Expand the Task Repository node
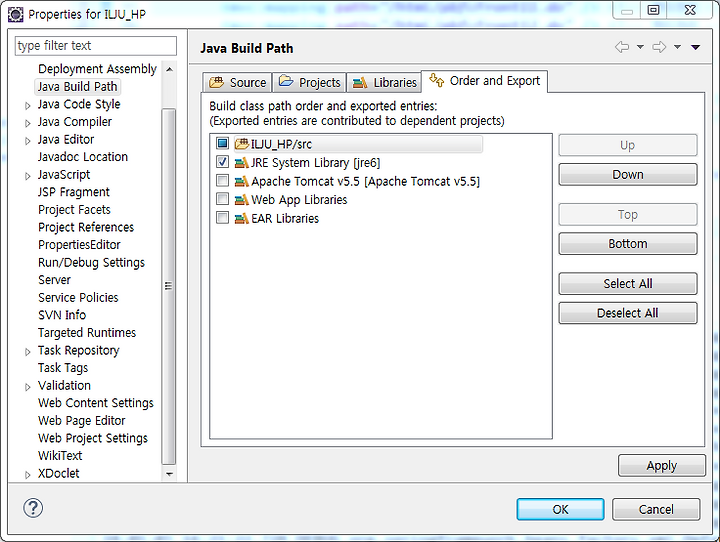This screenshot has height=542, width=720. click(28, 352)
